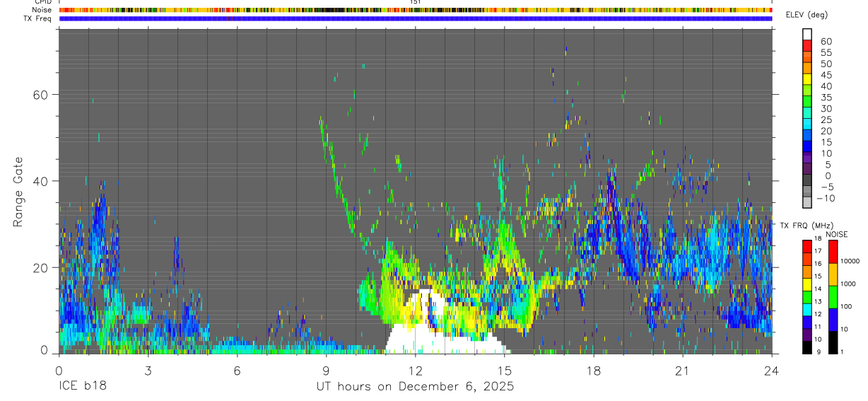
Task: Click the solid blue TX Freq strip above the plot
Action: point(415,18)
